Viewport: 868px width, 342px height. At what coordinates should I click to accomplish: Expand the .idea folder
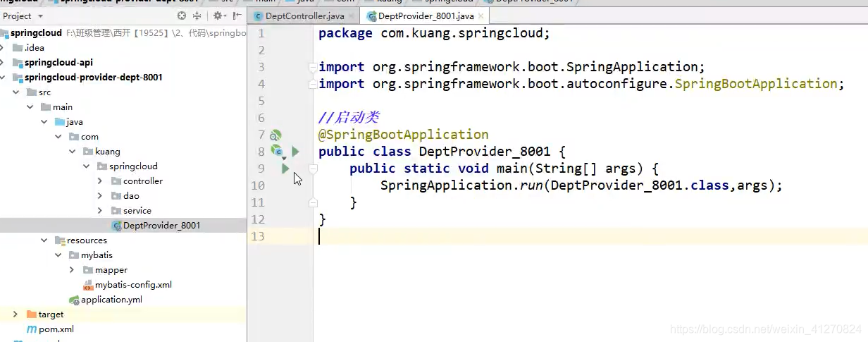[x=2, y=48]
